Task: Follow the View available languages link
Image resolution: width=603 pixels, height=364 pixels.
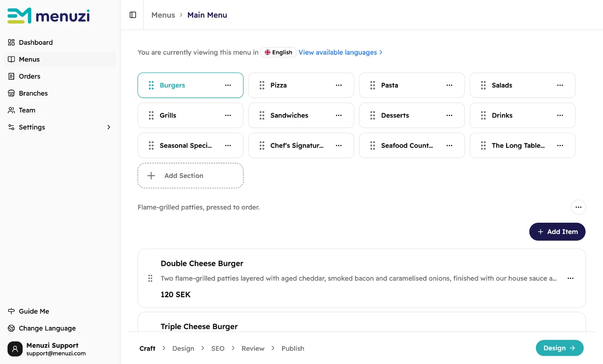Action: [340, 53]
